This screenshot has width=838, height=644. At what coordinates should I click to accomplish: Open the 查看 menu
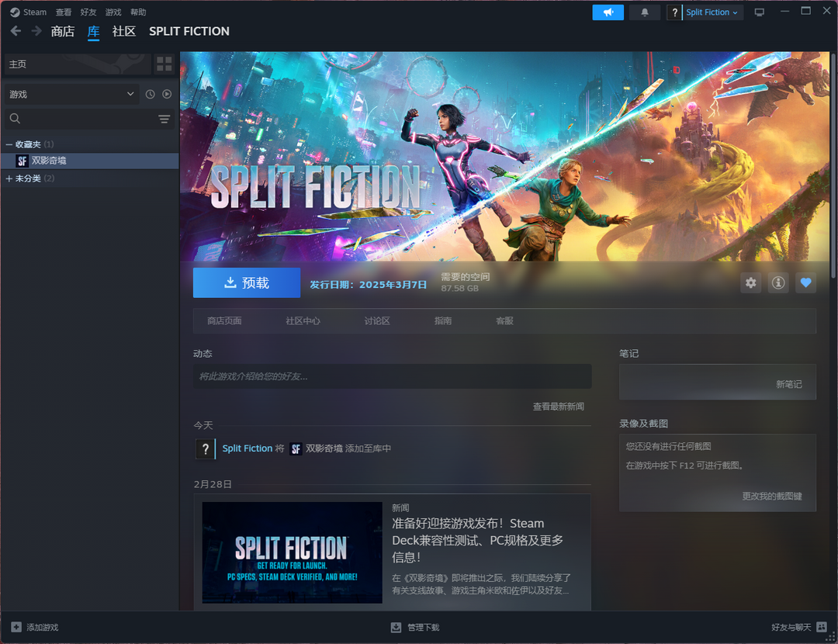(x=64, y=12)
